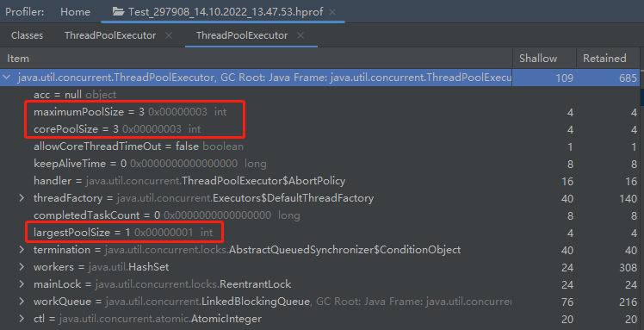The height and width of the screenshot is (330, 644).
Task: Expand the ctl AtomicInteger node
Action: (22, 319)
